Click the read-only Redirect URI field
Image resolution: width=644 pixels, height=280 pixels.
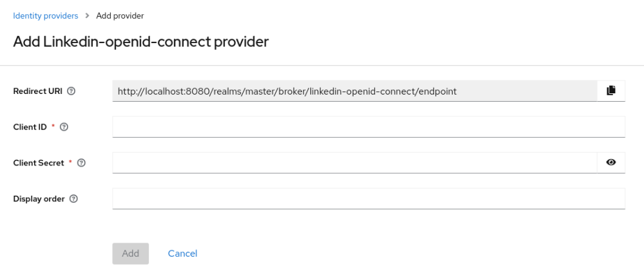click(x=354, y=91)
